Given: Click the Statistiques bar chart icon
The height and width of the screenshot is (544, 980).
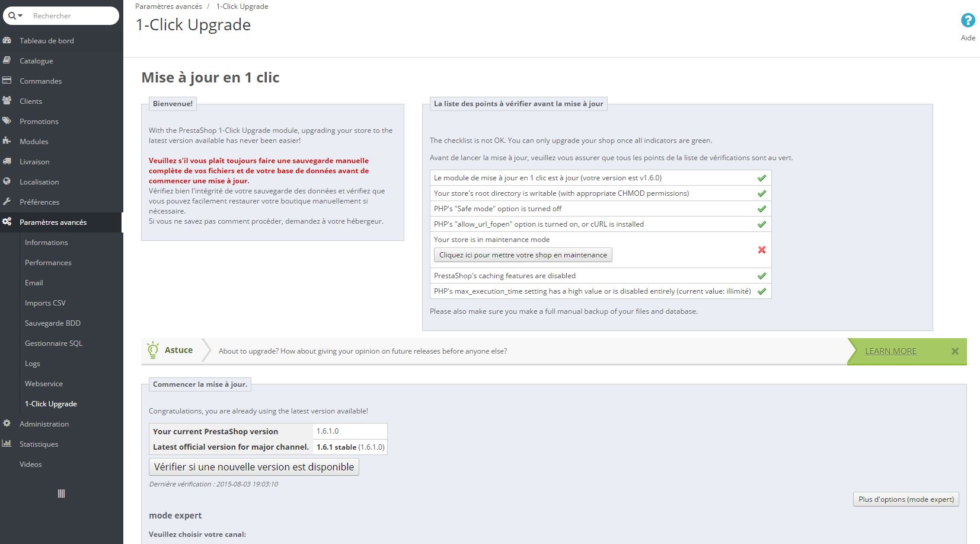Looking at the screenshot, I should 7,444.
